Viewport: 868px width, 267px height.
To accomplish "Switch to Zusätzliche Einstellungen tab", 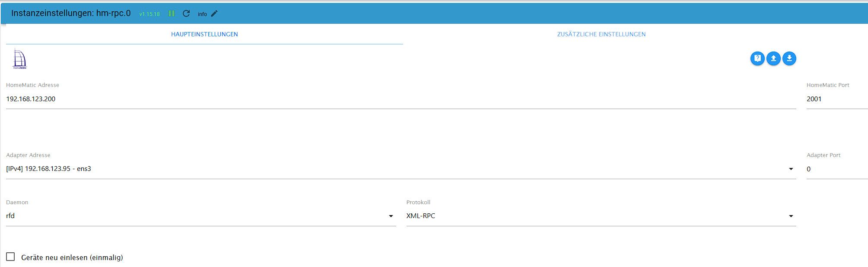I will [x=601, y=34].
